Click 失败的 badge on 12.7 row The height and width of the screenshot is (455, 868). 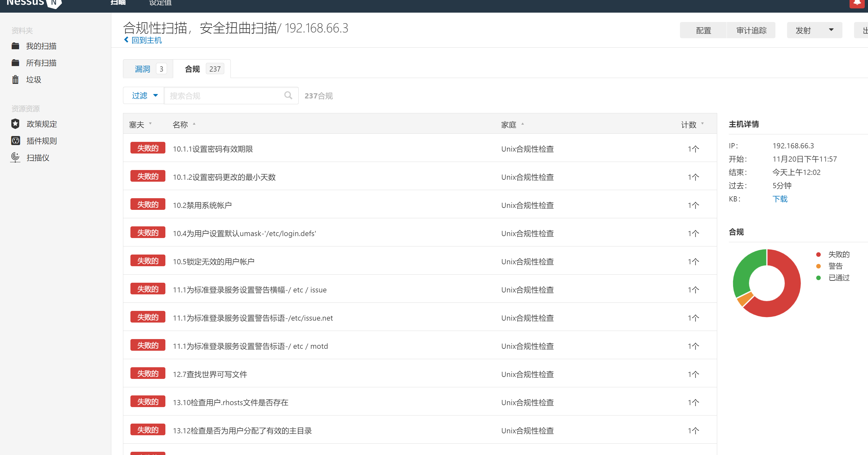148,373
